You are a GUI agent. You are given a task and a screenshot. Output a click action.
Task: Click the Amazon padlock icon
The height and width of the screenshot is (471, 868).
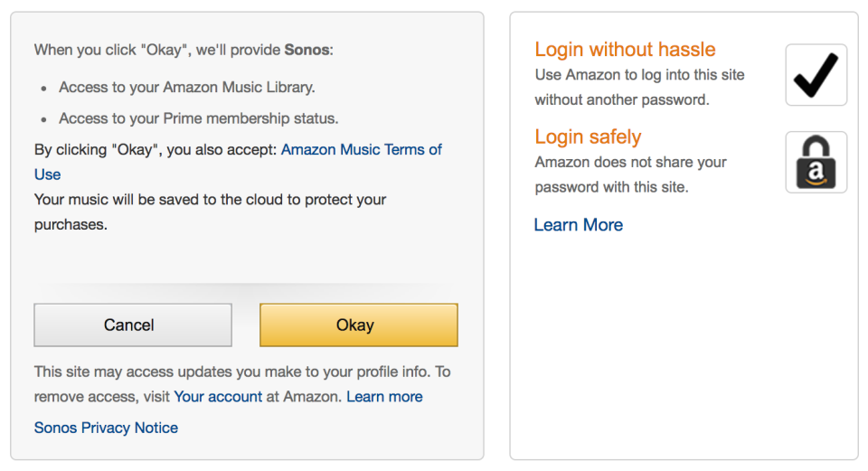[816, 162]
